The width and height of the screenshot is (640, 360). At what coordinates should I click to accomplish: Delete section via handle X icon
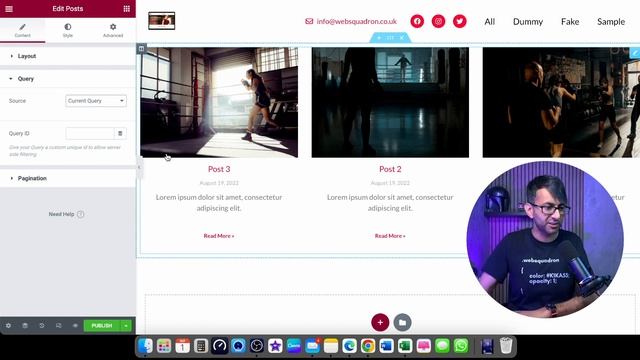(402, 38)
